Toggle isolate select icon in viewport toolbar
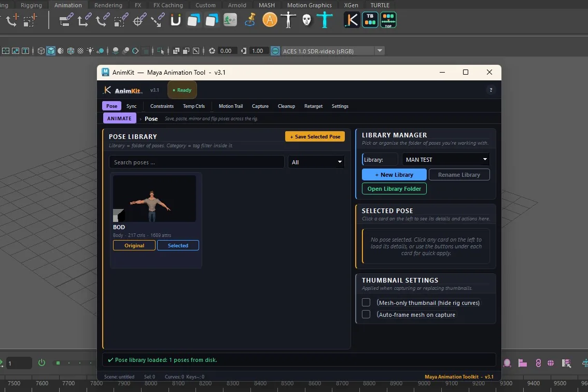588x392 pixels. 161,51
